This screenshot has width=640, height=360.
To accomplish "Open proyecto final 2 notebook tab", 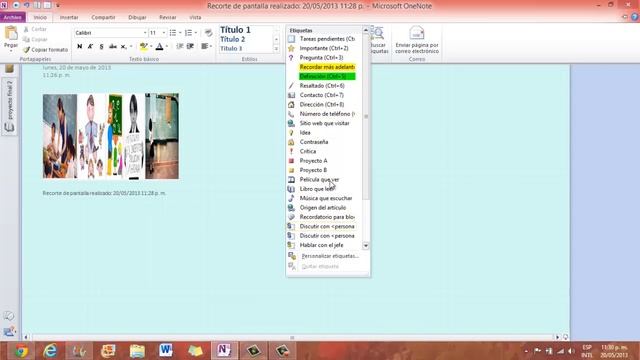I will (x=9, y=106).
